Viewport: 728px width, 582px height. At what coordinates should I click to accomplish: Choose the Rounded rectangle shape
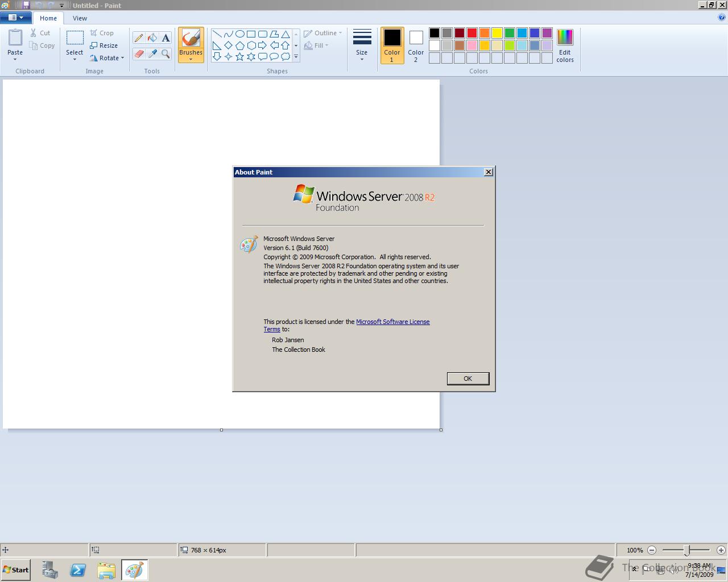(262, 34)
